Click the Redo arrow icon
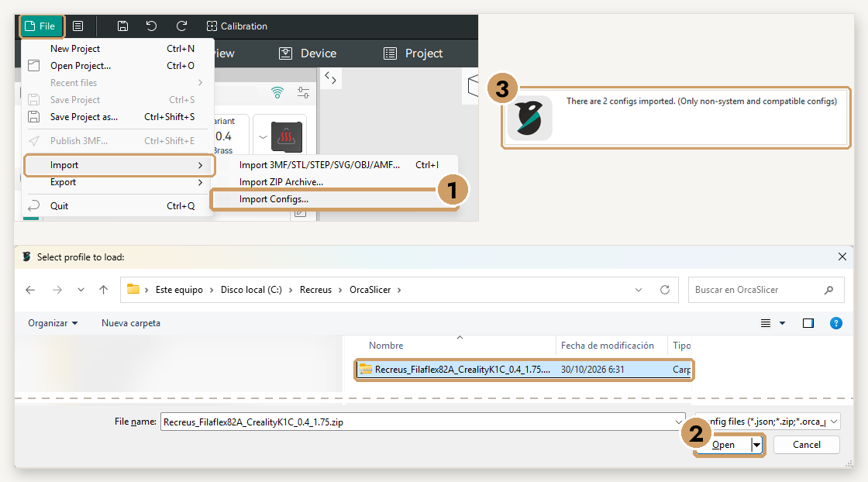This screenshot has height=482, width=868. coord(181,26)
